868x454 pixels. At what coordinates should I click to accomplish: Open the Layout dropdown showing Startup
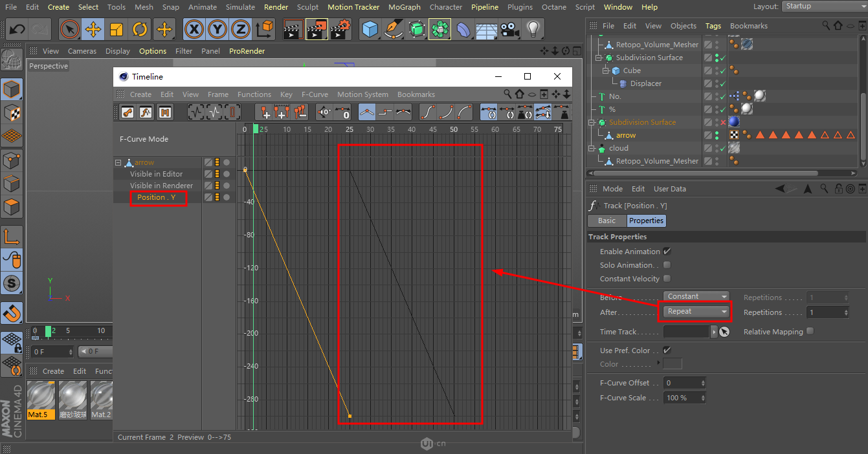pyautogui.click(x=823, y=6)
